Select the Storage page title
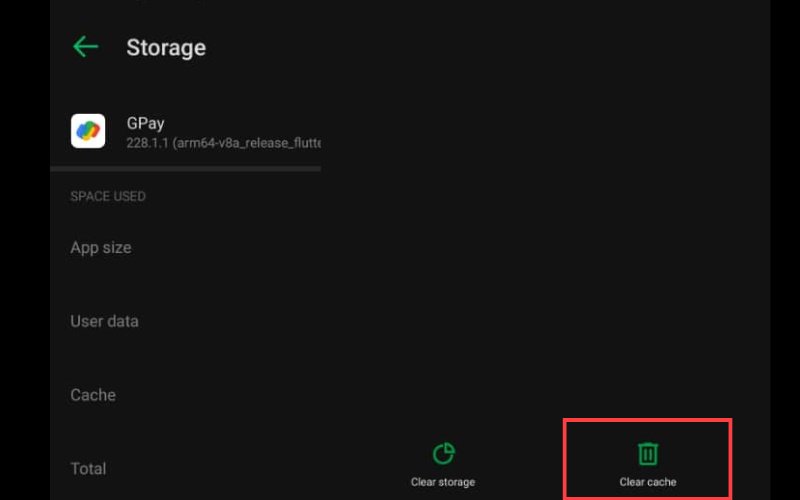Viewport: 800px width, 500px height. [166, 47]
